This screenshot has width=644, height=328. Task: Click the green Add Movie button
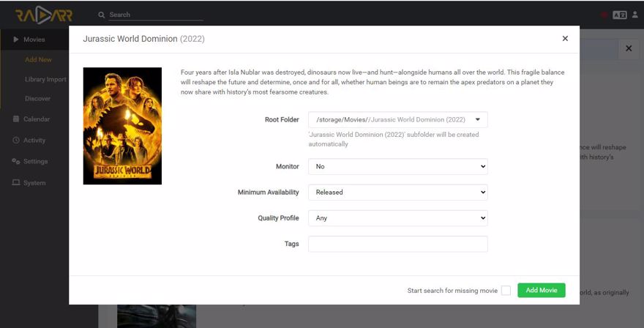pyautogui.click(x=542, y=290)
